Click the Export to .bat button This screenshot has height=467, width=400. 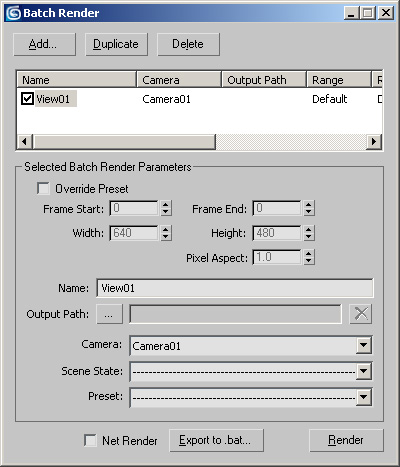(216, 440)
